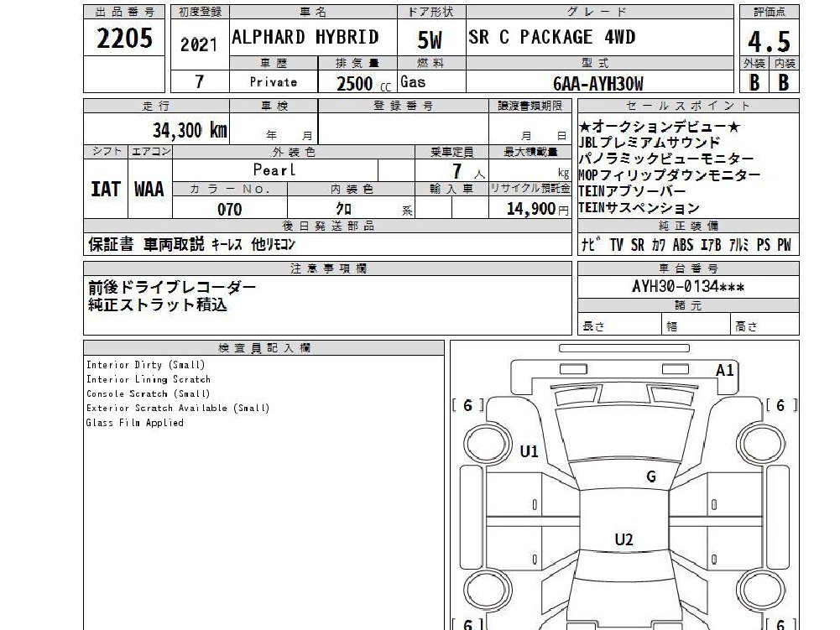Viewport: 840px width, 630px height.
Task: Click the 純正装備 header
Action: [688, 226]
